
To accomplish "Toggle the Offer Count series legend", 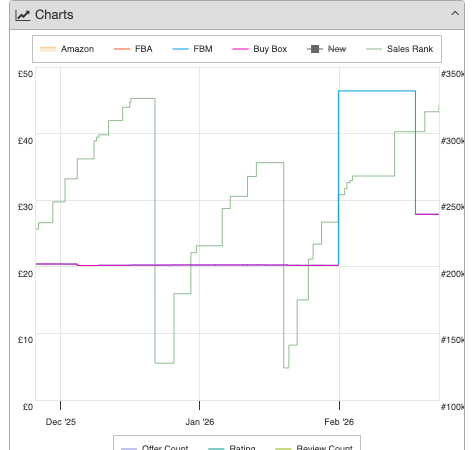I will coord(154,447).
